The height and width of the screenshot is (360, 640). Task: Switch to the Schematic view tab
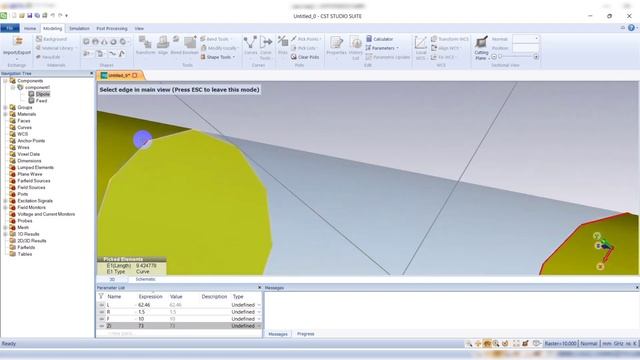point(145,279)
